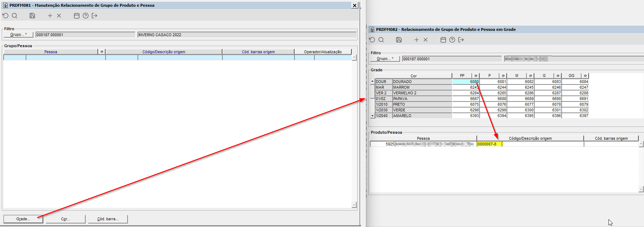Click the PRDFM081 window title document icon
Viewport: 644px width, 227px height.
coord(5,5)
